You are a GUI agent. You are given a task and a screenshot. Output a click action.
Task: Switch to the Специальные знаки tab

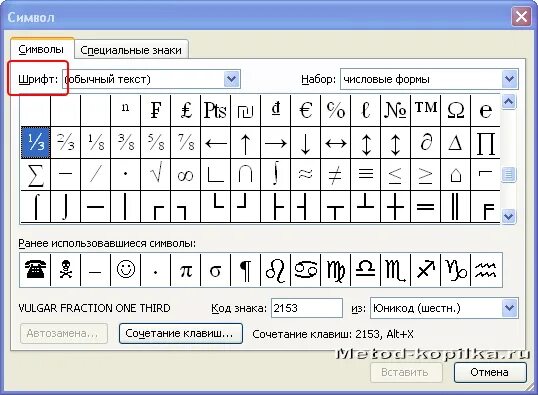click(131, 50)
